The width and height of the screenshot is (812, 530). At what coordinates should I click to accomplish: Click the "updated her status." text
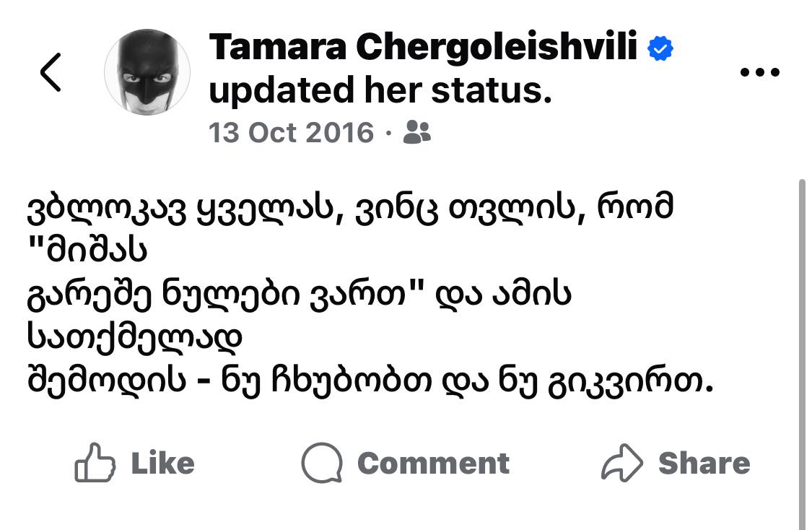click(x=380, y=90)
